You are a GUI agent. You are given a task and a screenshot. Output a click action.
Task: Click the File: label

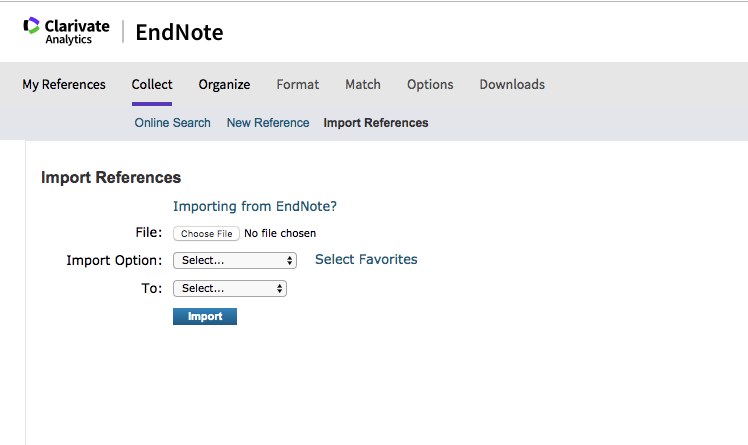(x=149, y=233)
